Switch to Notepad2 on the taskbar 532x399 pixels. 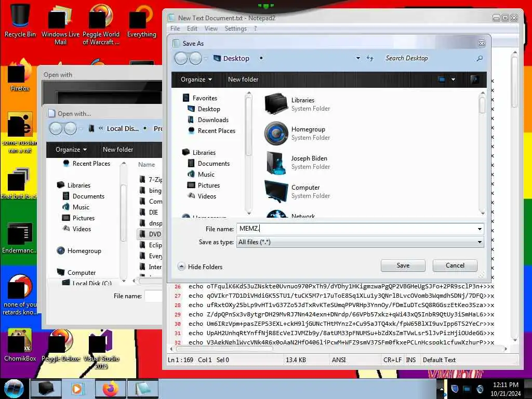(142, 389)
